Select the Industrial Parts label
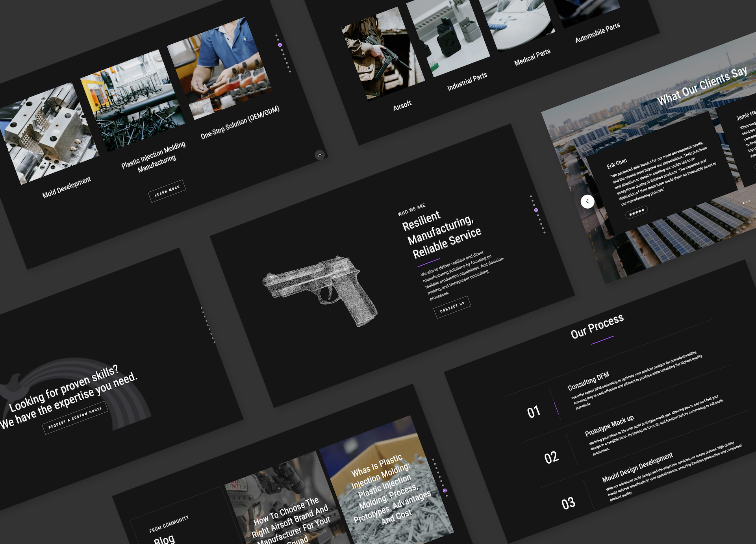This screenshot has width=756, height=544. pyautogui.click(x=467, y=81)
